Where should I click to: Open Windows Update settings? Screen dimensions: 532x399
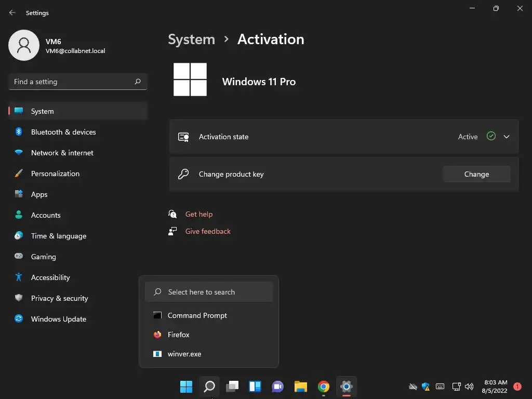pos(78,319)
